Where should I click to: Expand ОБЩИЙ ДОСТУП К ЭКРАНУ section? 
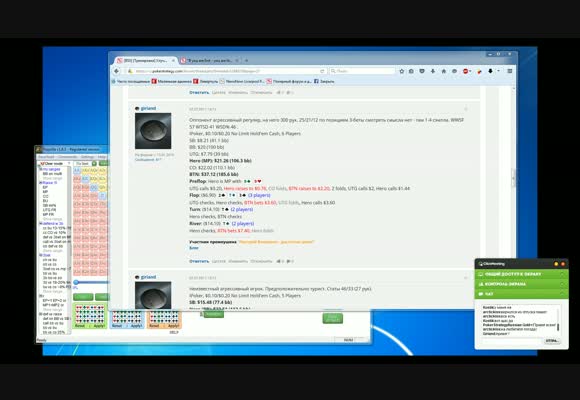(x=521, y=274)
